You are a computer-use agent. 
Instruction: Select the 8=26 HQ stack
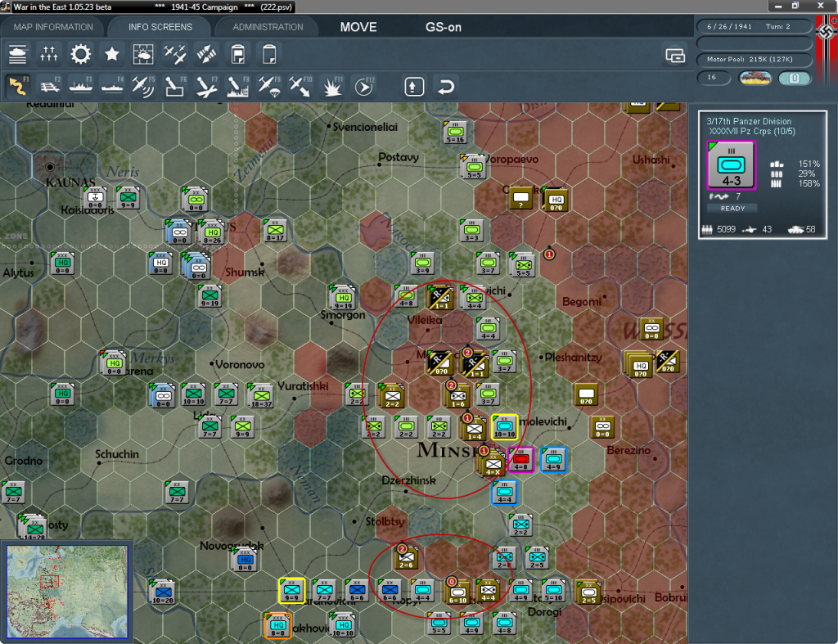(212, 232)
